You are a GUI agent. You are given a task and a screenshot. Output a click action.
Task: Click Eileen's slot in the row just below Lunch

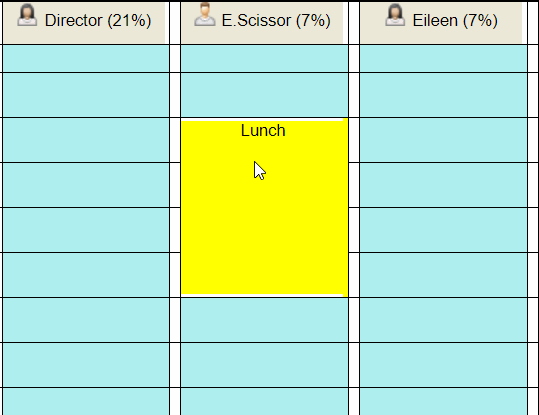443,320
